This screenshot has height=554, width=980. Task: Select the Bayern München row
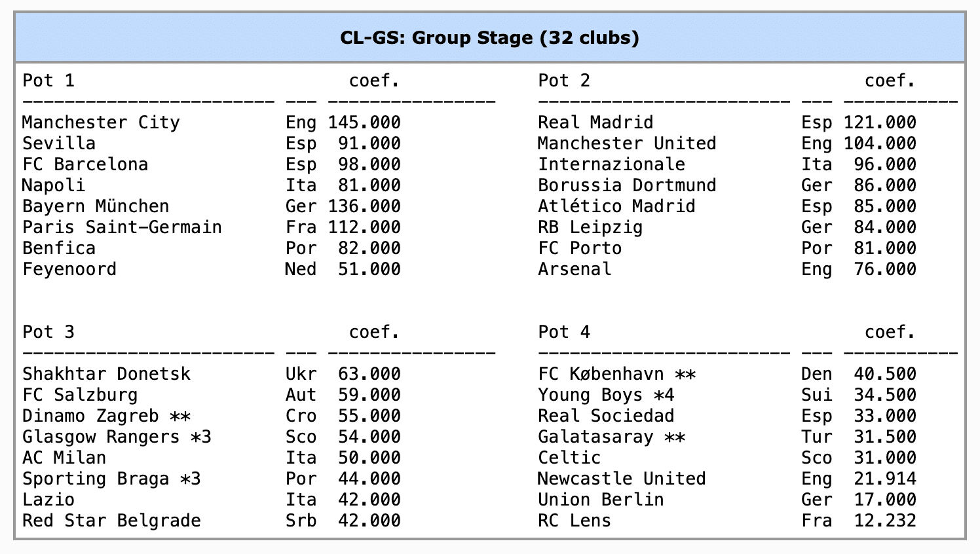coord(96,206)
